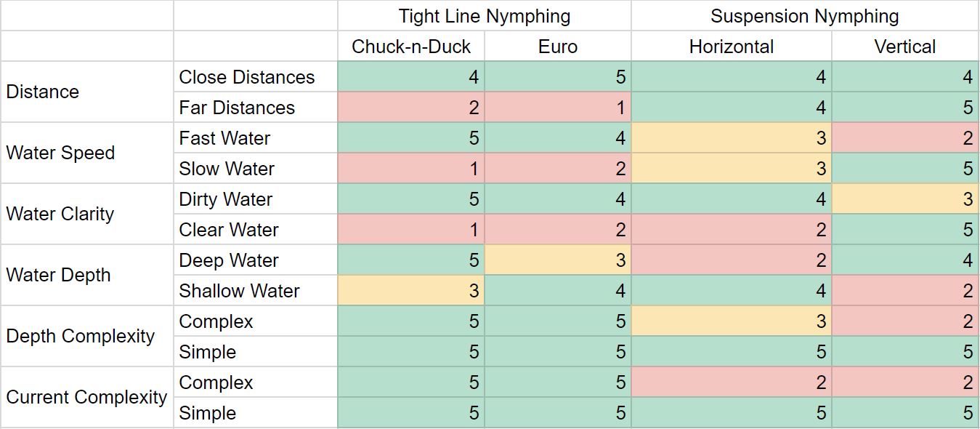
Task: Select the Water Clarity category cell
Action: (87, 214)
